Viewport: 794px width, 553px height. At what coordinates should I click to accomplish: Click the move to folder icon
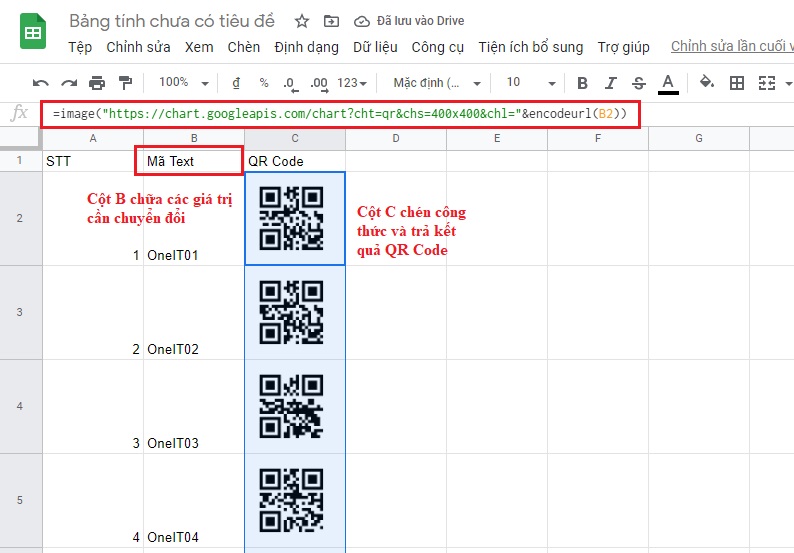pos(331,21)
